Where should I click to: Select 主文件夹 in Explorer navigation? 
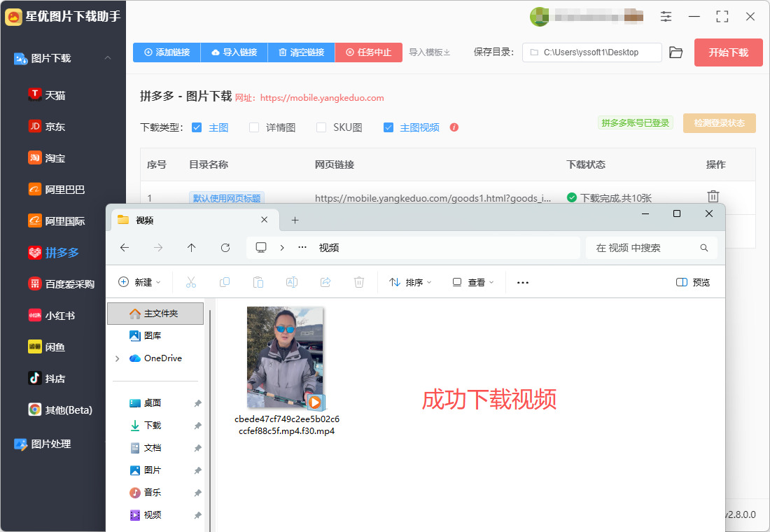155,314
